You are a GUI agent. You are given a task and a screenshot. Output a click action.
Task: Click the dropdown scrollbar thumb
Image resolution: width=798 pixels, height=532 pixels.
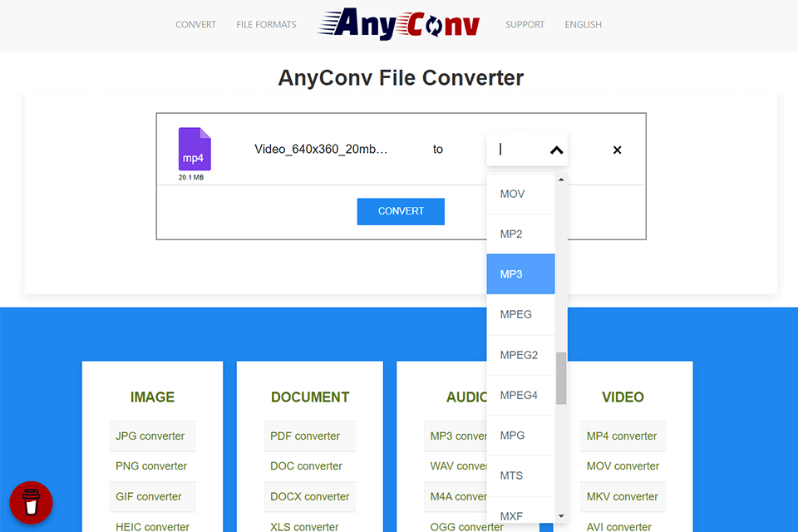561,378
